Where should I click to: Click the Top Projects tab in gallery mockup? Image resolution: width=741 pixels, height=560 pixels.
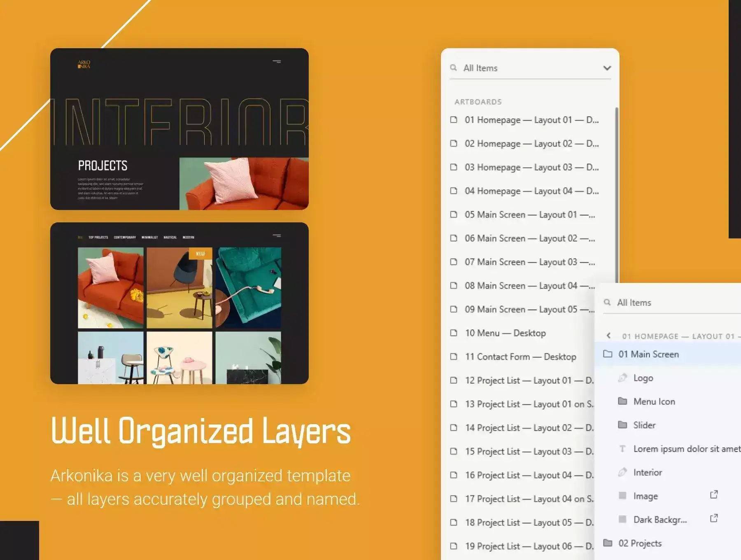[x=98, y=237]
